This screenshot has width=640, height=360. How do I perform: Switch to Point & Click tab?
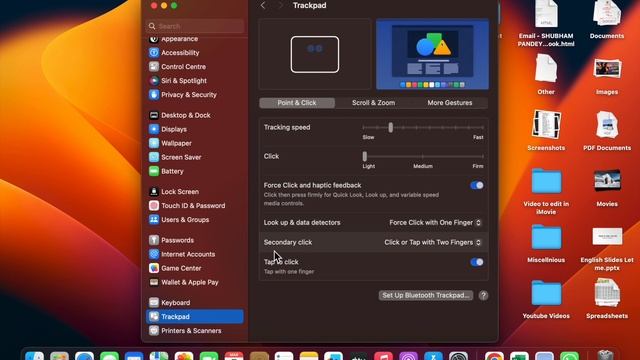point(297,103)
